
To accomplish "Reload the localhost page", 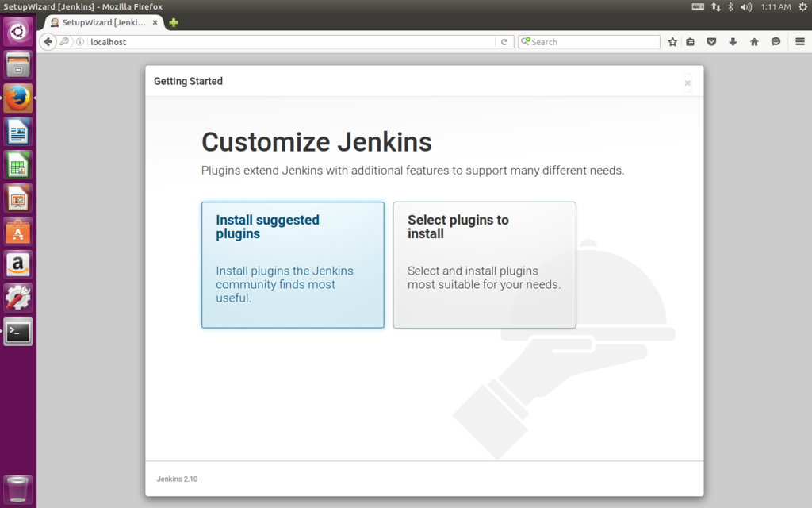I will tap(504, 42).
